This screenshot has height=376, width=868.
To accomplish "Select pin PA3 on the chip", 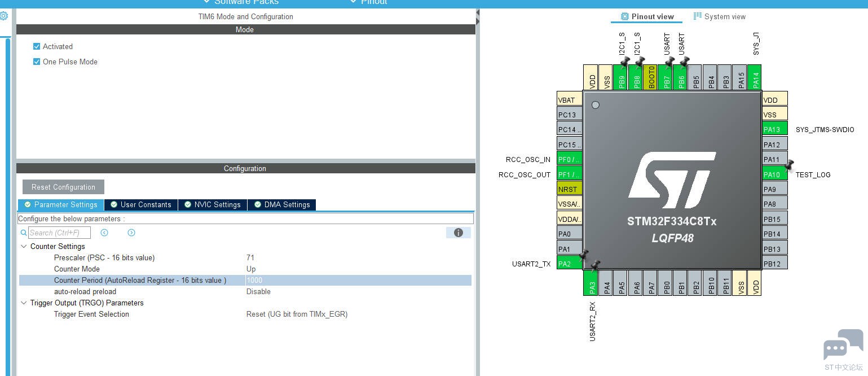I will [x=591, y=283].
